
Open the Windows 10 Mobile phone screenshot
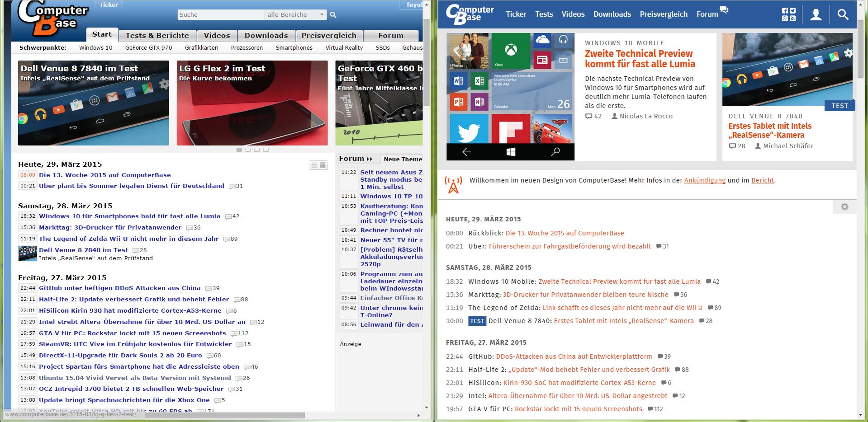click(510, 97)
